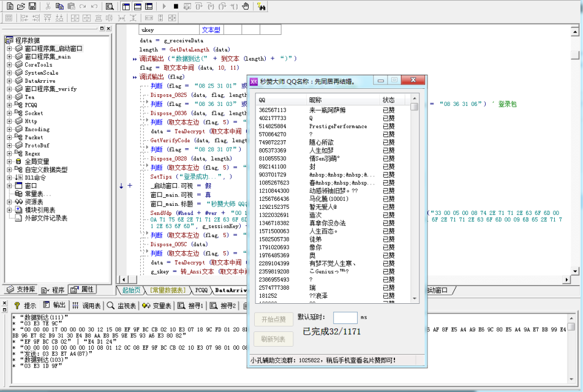Viewport: 583px width, 392px height.
Task: Click the Cut scissors icon
Action: (x=48, y=6)
